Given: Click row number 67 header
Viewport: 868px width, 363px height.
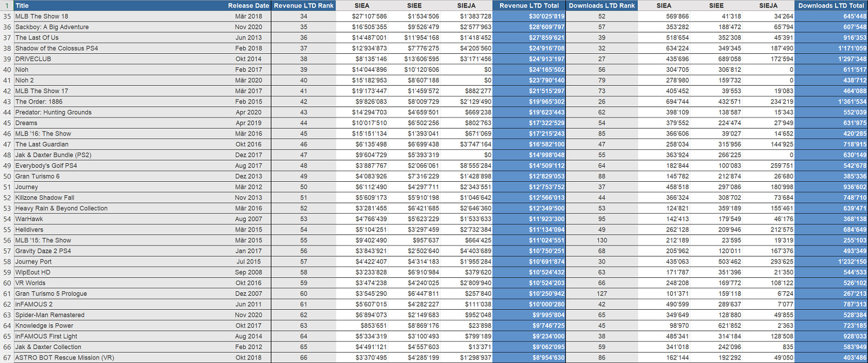Looking at the screenshot, I should pos(7,358).
